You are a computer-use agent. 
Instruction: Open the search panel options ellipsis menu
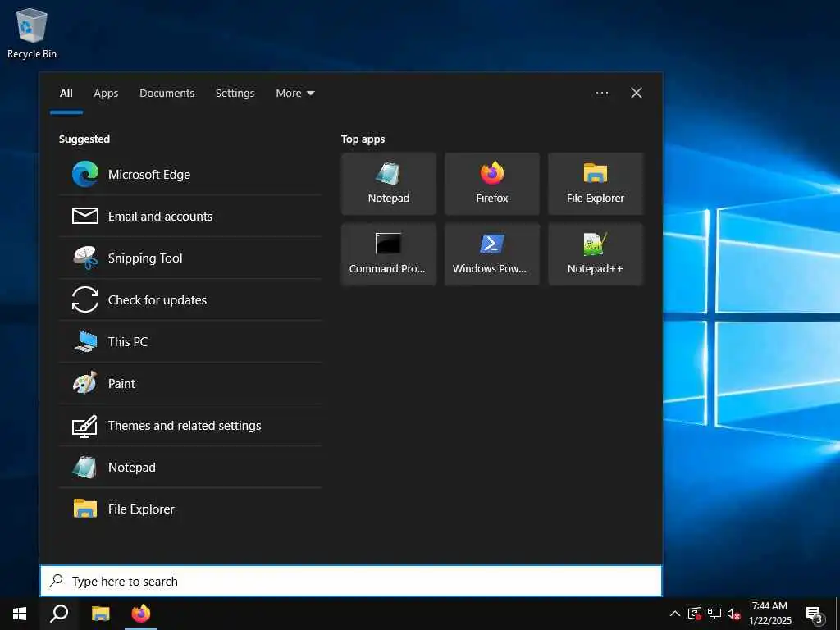(602, 94)
